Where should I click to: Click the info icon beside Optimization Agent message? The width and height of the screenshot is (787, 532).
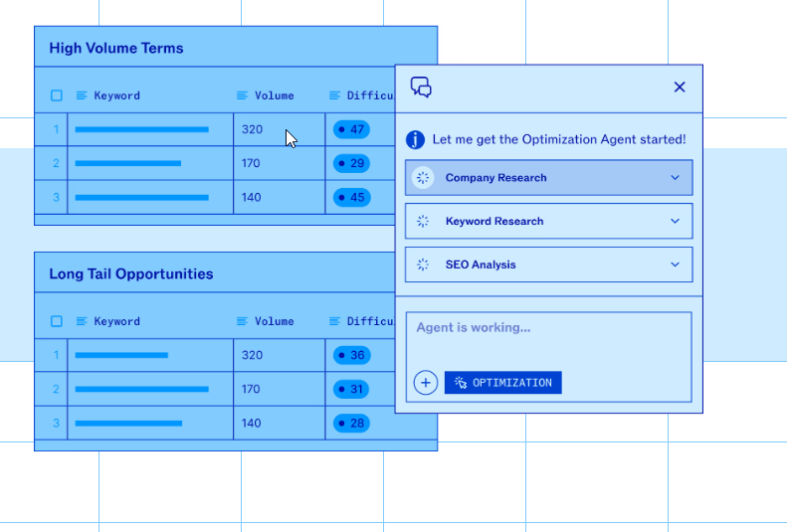pos(416,140)
